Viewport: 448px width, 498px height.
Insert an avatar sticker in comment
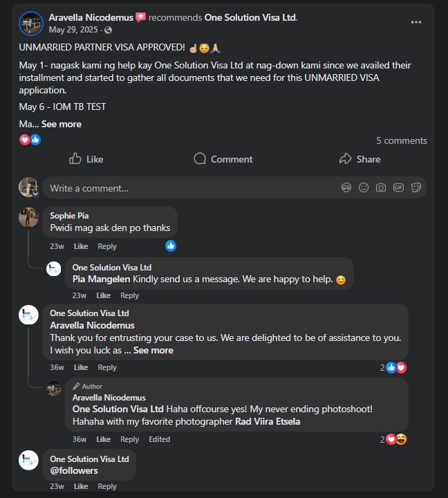click(x=346, y=187)
